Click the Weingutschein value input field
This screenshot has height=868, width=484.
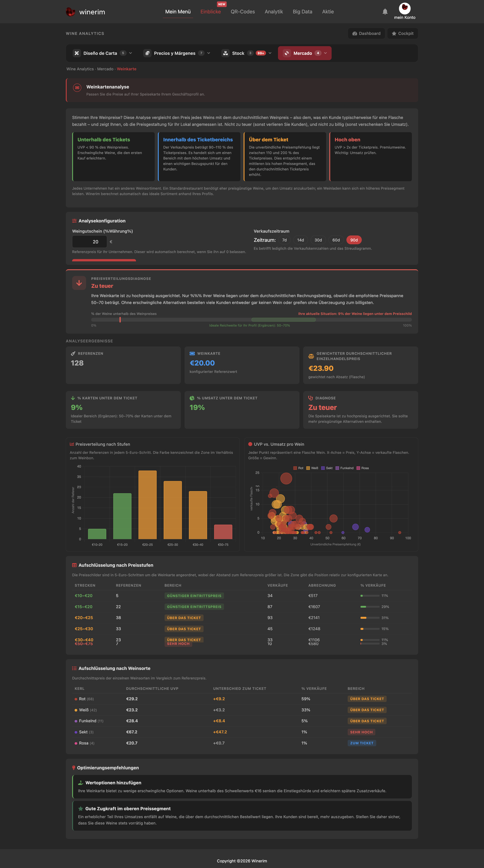point(89,242)
